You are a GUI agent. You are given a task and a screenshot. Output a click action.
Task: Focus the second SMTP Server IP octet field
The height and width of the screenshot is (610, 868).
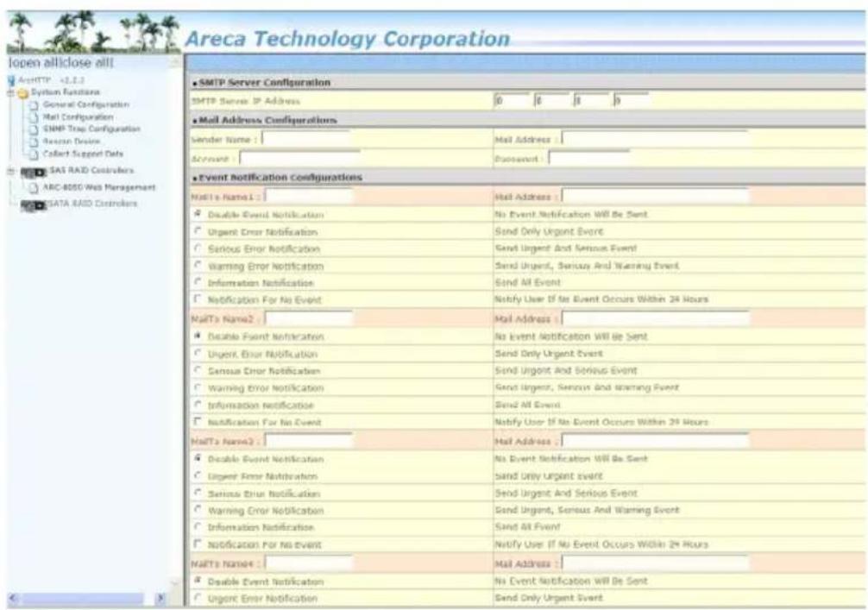pyautogui.click(x=551, y=101)
